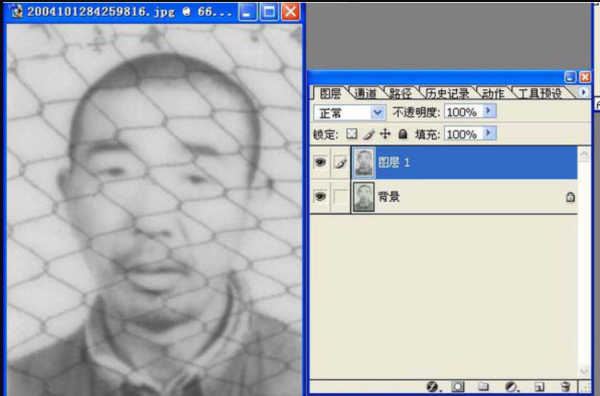Create a new layer set folder
Image resolution: width=600 pixels, height=396 pixels.
click(x=484, y=387)
